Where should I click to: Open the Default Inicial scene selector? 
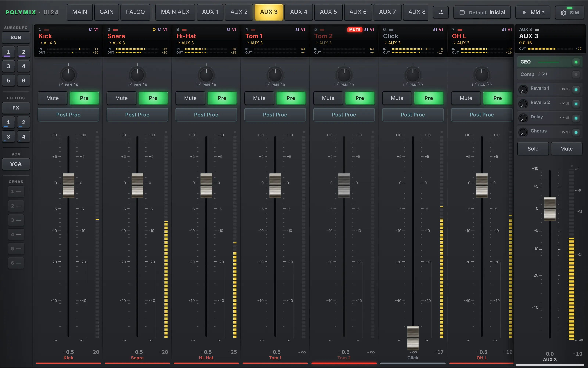coord(482,12)
